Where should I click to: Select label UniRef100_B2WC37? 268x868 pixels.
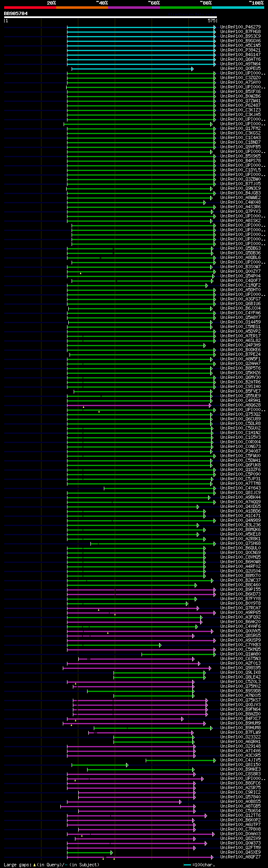coord(240,580)
